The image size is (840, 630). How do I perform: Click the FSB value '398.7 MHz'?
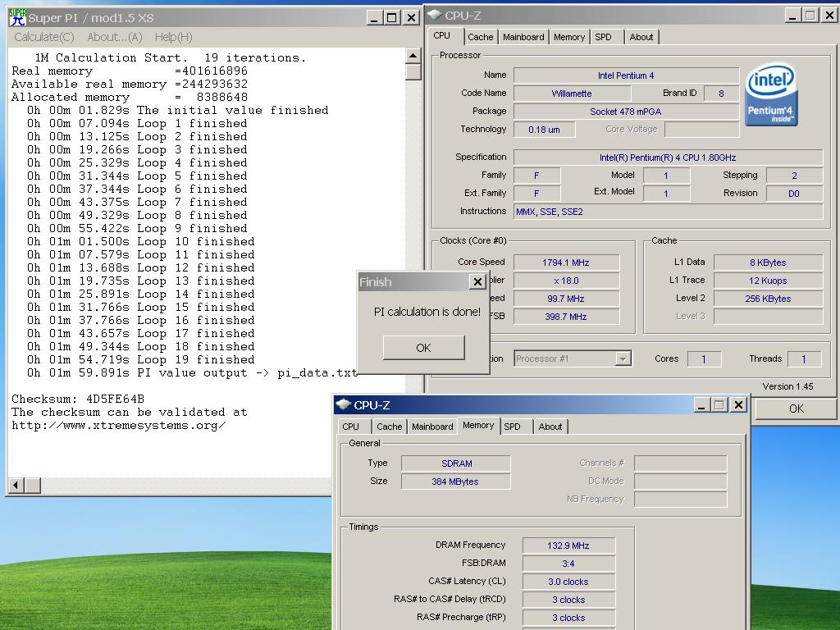click(x=566, y=317)
